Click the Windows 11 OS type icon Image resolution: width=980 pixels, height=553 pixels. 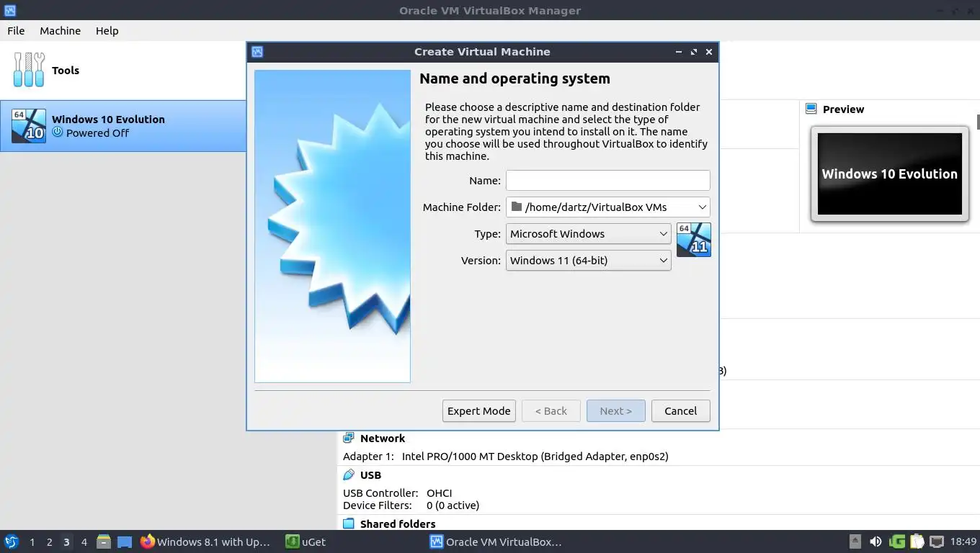pyautogui.click(x=694, y=240)
